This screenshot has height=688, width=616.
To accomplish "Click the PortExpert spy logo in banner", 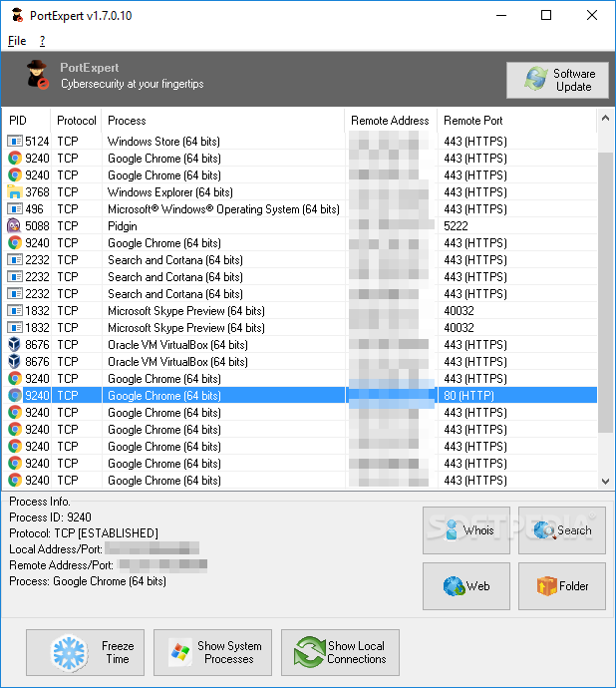I will (x=37, y=75).
